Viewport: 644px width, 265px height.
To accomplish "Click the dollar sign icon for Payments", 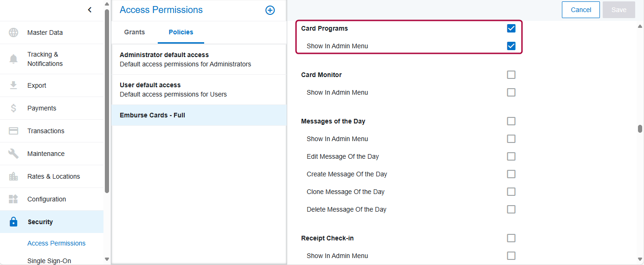I will (x=13, y=108).
